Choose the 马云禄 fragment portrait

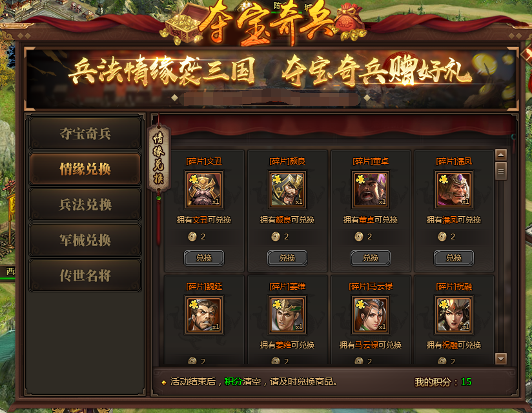tap(371, 315)
